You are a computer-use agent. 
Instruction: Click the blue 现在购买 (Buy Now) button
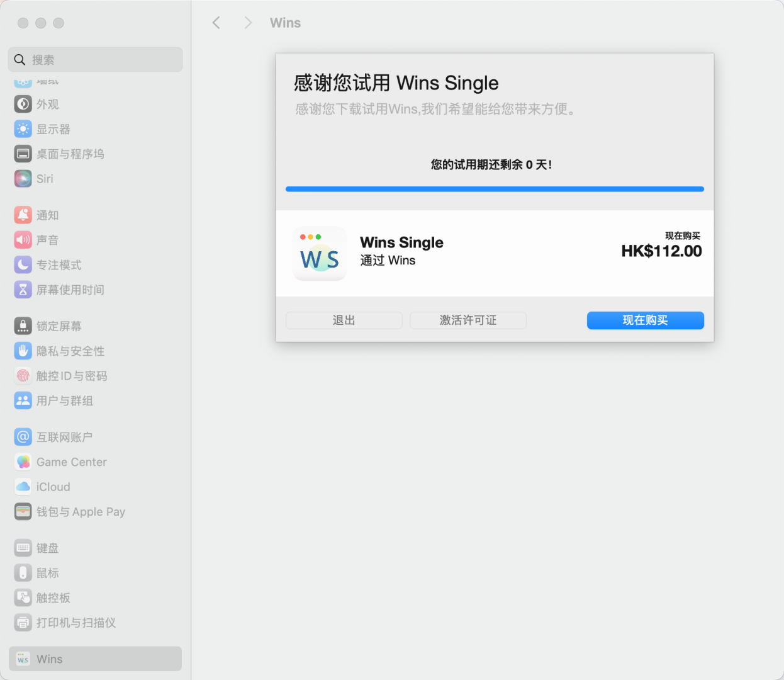click(646, 320)
